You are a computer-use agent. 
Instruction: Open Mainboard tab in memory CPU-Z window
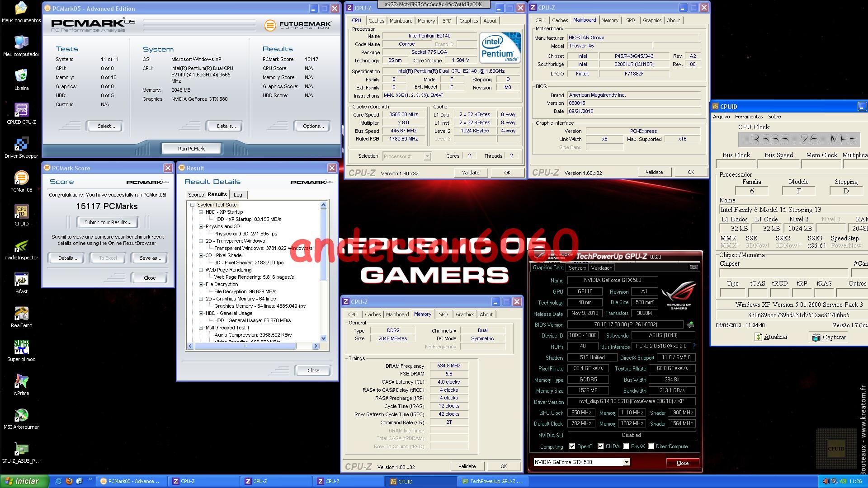pos(397,314)
